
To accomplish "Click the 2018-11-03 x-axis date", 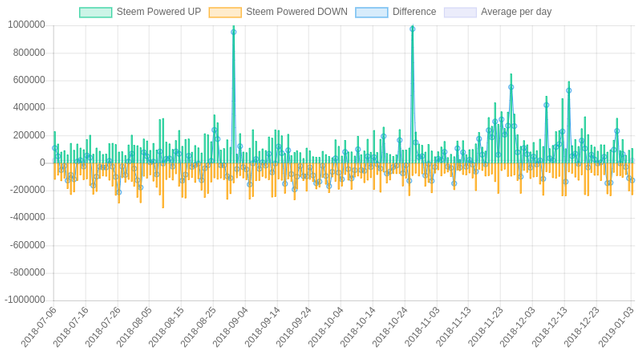I will (422, 327).
